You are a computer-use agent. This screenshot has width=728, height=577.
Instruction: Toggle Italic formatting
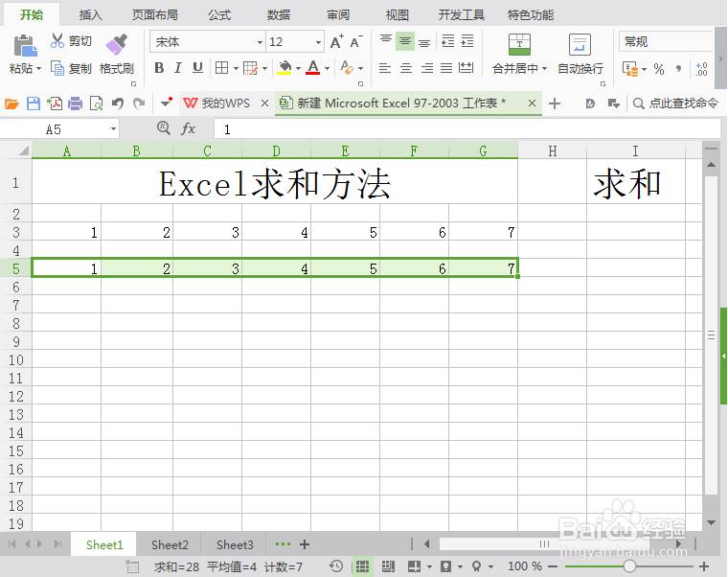click(178, 68)
